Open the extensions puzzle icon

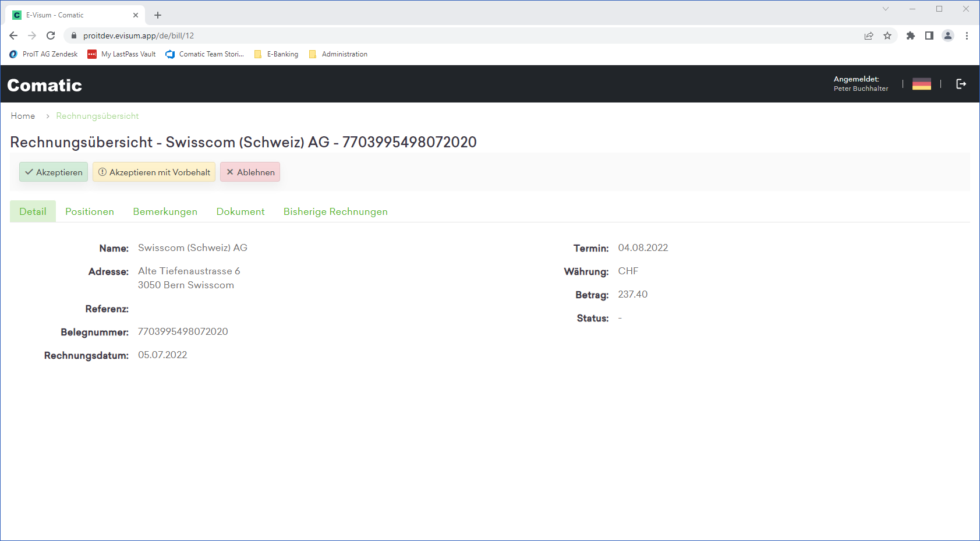[911, 36]
